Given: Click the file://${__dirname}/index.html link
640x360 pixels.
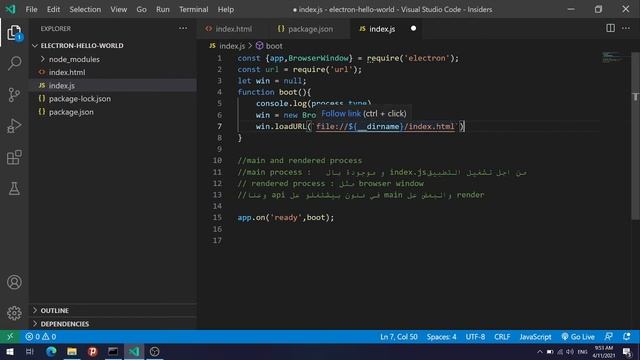Looking at the screenshot, I should click(385, 127).
